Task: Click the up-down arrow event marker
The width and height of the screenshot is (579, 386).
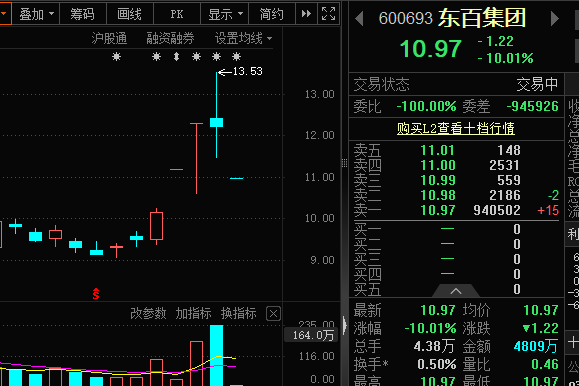Action: pyautogui.click(x=177, y=57)
